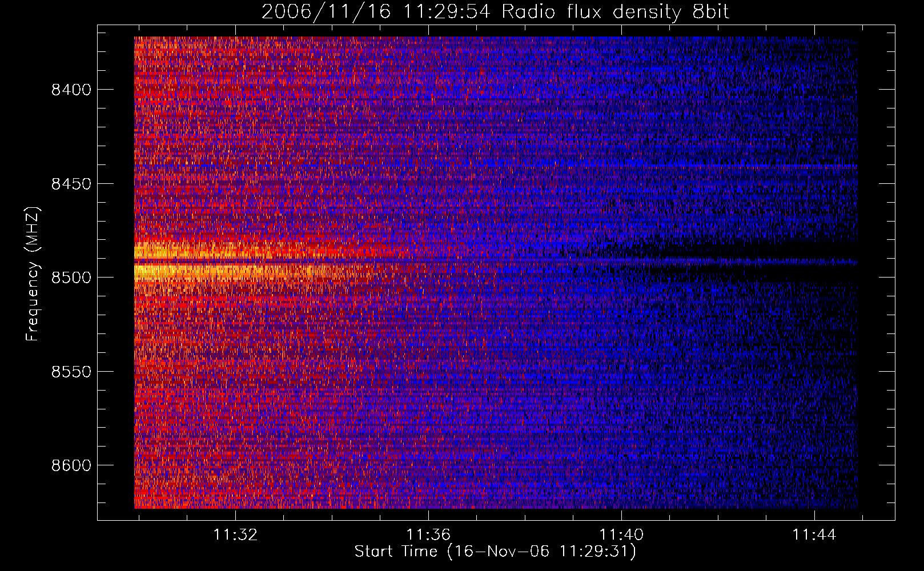Click the 8600 frequency axis label
Image resolution: width=924 pixels, height=571 pixels.
[x=71, y=465]
